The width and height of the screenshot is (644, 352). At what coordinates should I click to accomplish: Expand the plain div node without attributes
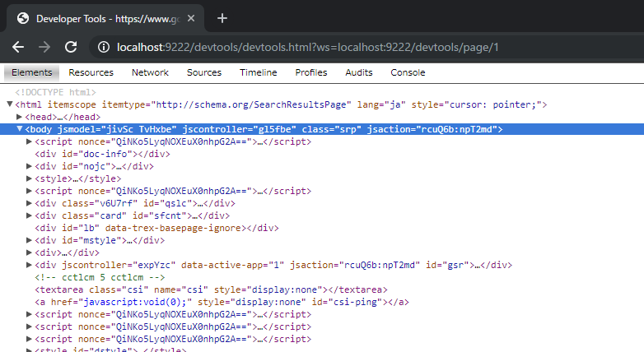point(29,252)
